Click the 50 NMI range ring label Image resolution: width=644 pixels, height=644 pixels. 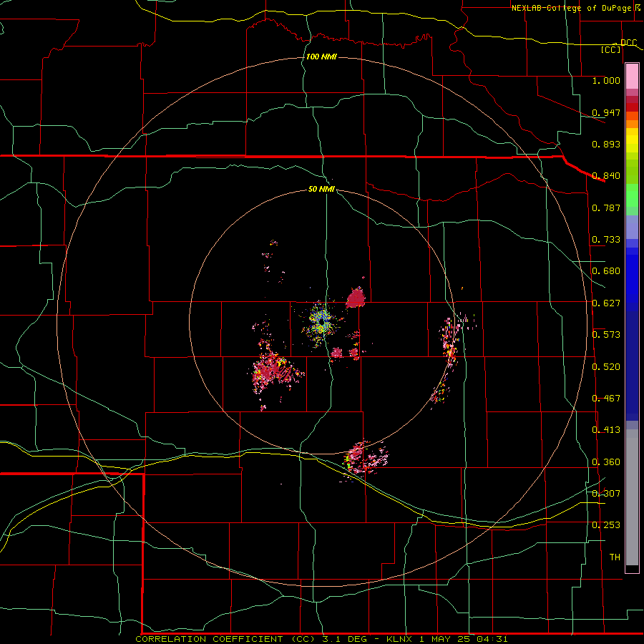coord(321,189)
